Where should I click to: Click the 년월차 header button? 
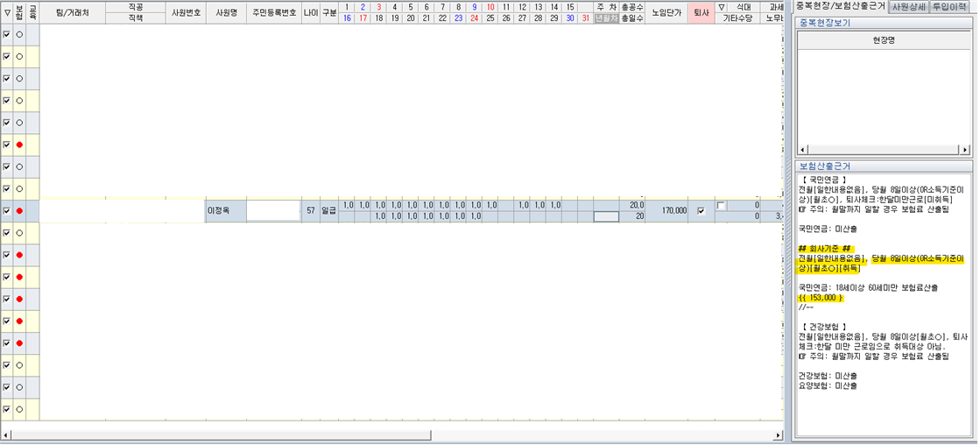(x=606, y=18)
